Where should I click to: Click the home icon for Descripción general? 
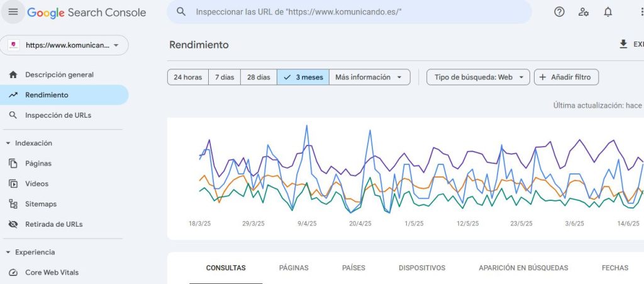(13, 75)
